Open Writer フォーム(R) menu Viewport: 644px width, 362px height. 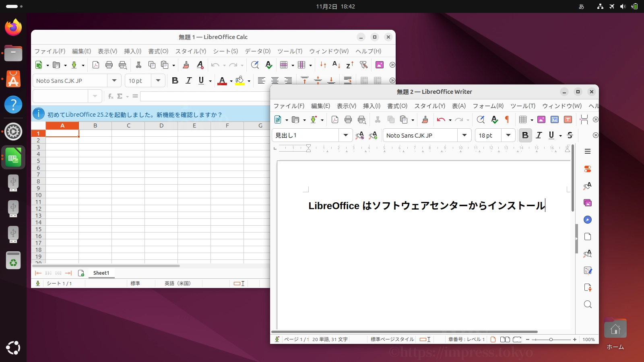pyautogui.click(x=488, y=106)
